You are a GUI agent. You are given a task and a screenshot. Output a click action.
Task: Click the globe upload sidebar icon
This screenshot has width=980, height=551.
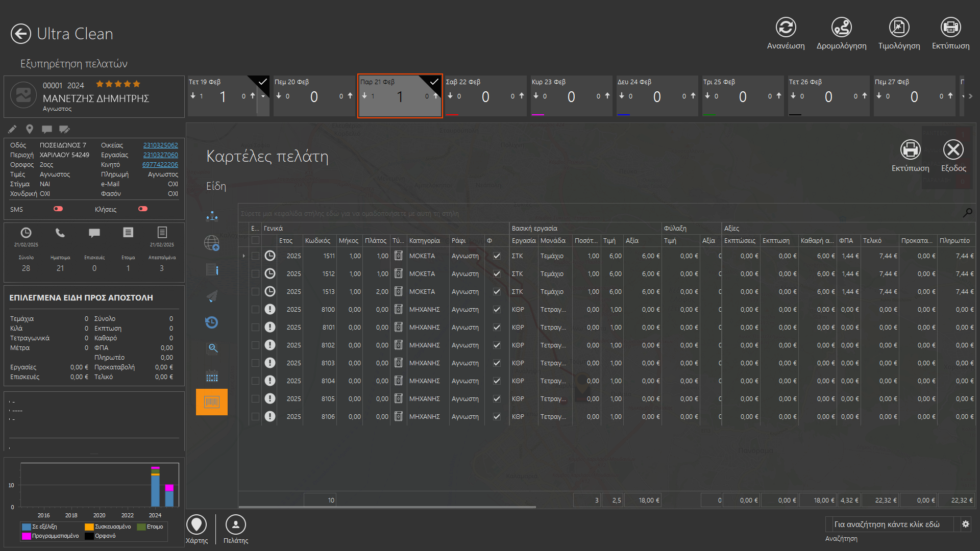[212, 243]
